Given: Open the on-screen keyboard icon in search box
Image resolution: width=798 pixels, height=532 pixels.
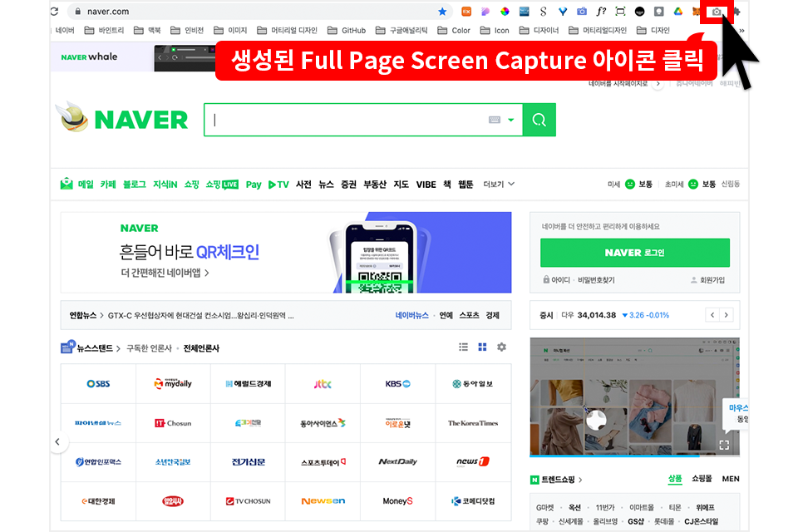Looking at the screenshot, I should point(494,120).
